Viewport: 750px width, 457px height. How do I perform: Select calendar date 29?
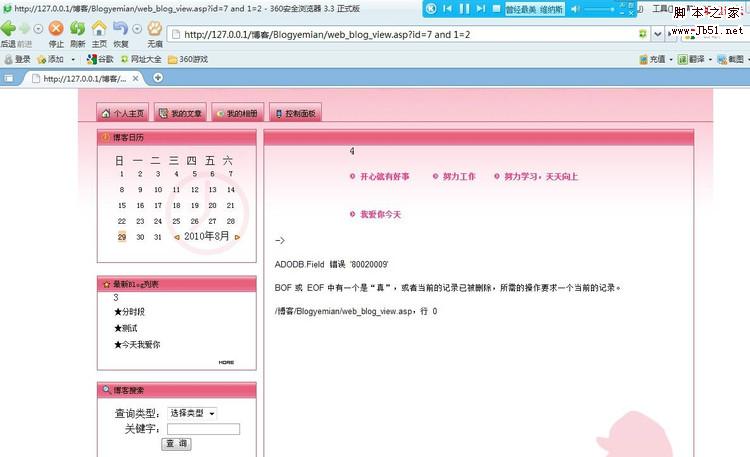click(122, 237)
